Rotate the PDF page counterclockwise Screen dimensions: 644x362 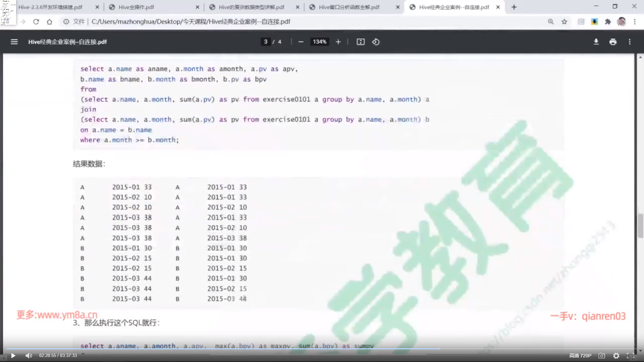coord(376,42)
